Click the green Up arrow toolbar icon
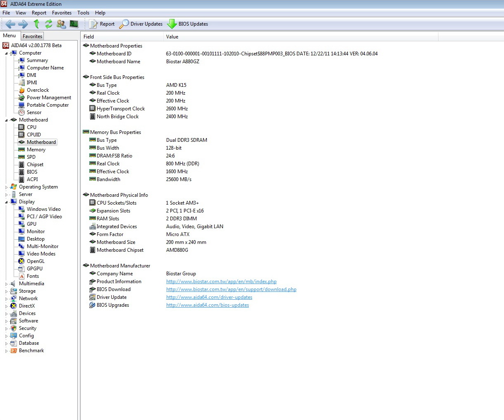 pos(36,24)
